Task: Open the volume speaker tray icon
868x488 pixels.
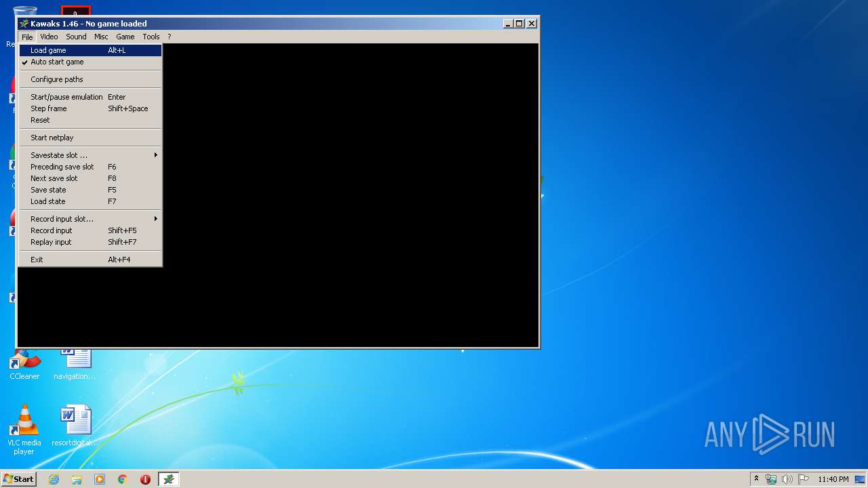Action: 787,479
